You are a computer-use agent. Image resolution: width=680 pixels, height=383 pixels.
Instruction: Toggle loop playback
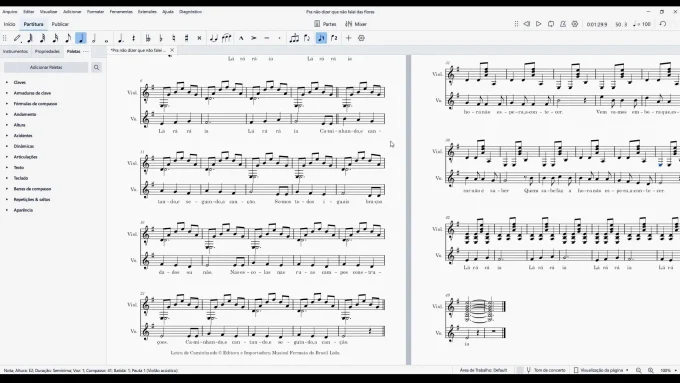[x=551, y=24]
